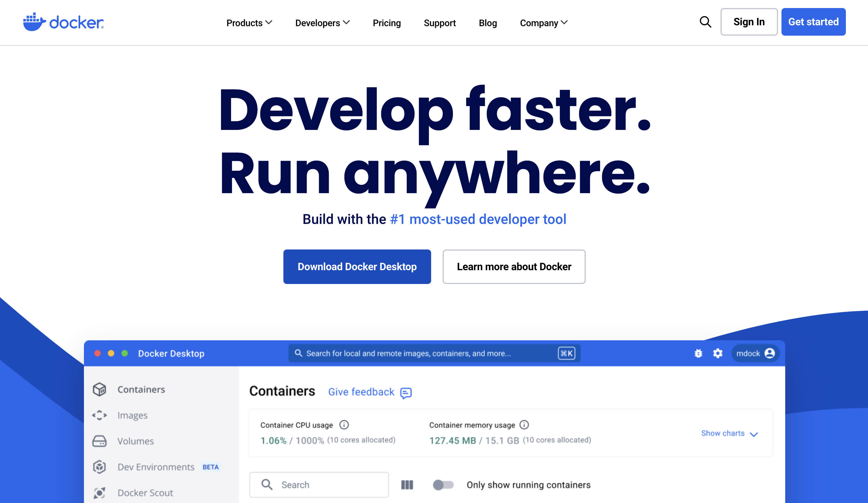Click the memory usage info icon
868x503 pixels.
pos(524,425)
